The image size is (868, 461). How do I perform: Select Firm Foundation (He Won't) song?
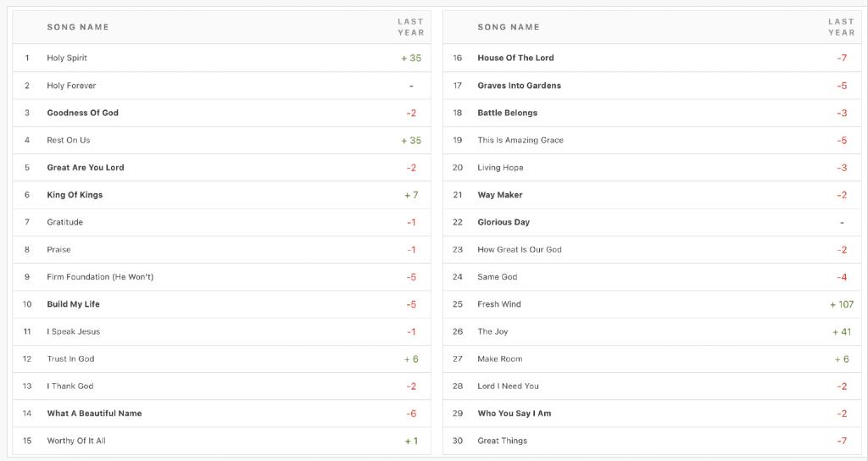100,277
